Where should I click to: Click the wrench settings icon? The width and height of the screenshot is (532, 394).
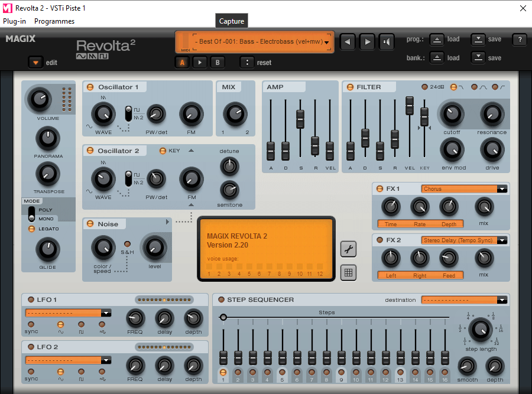point(348,249)
